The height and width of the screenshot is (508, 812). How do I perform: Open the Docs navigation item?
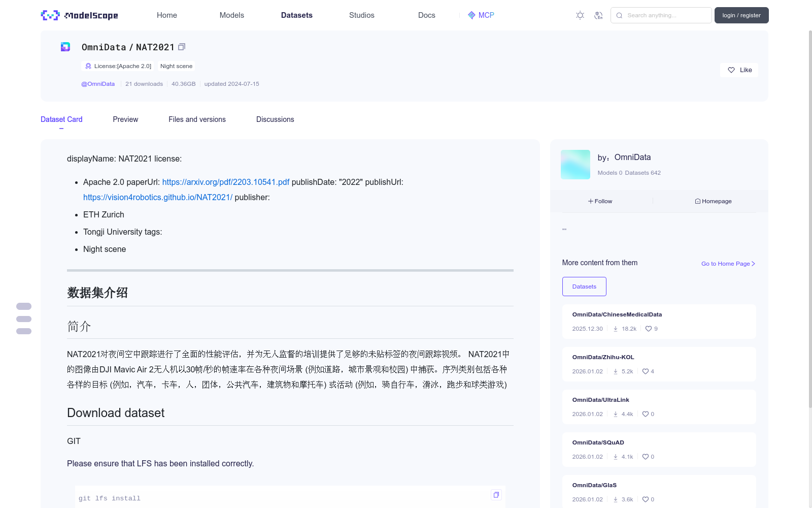click(427, 15)
